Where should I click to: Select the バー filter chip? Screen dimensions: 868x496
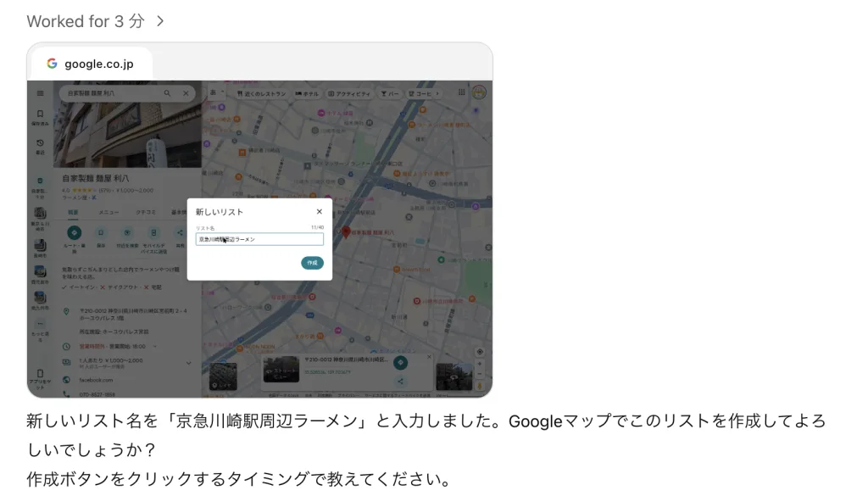[390, 93]
